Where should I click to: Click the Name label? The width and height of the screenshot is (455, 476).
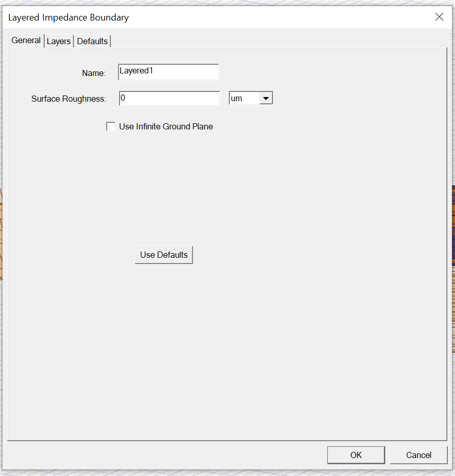pyautogui.click(x=94, y=73)
